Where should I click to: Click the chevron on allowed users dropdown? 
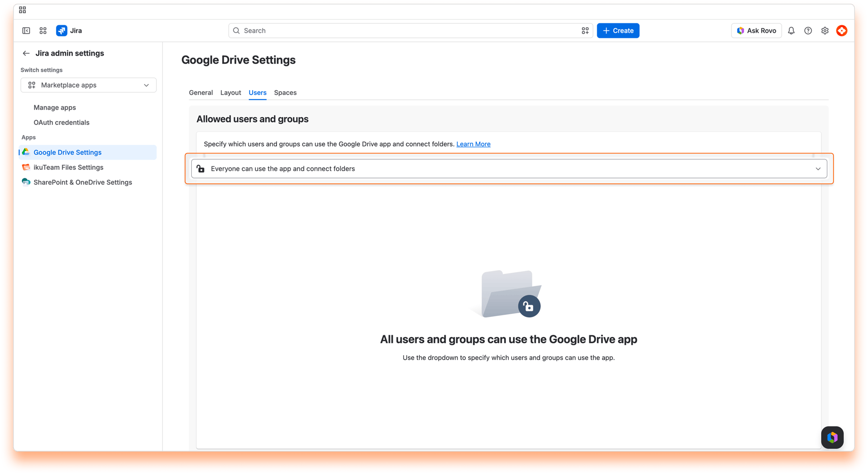coord(818,169)
